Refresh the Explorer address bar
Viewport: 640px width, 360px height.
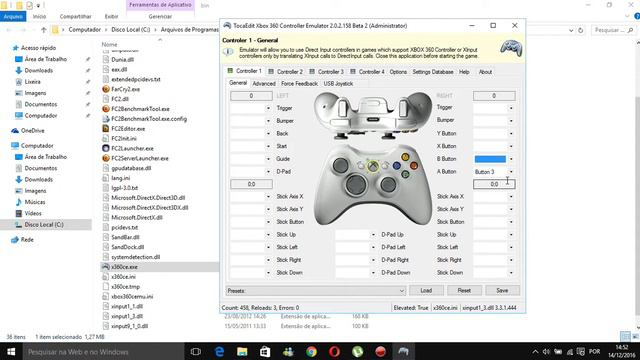[580, 30]
